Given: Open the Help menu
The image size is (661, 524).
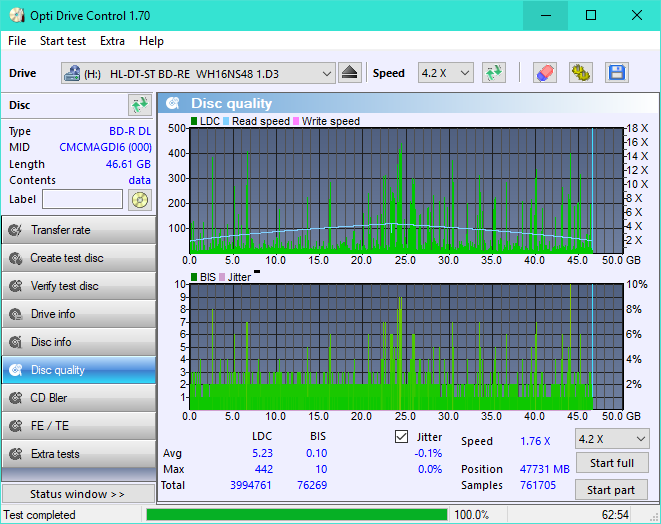Looking at the screenshot, I should click(x=151, y=41).
